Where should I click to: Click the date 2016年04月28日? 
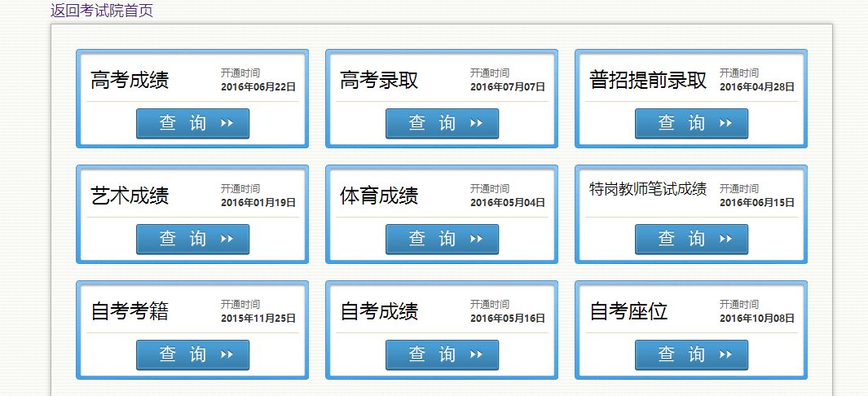tap(757, 87)
